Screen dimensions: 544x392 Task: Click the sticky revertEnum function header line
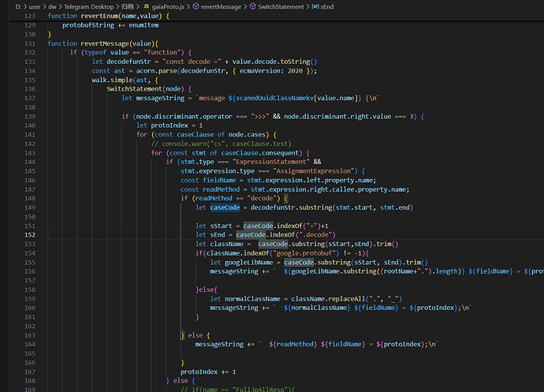pyautogui.click(x=109, y=16)
